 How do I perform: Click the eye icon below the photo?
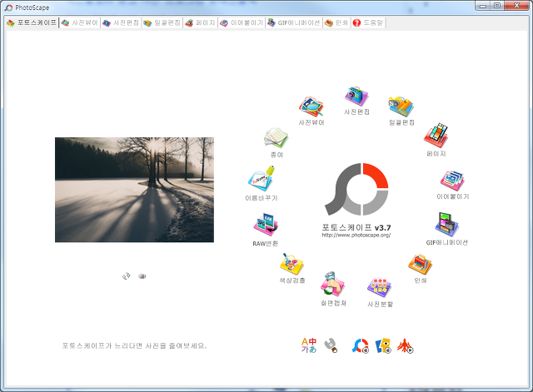coord(142,276)
